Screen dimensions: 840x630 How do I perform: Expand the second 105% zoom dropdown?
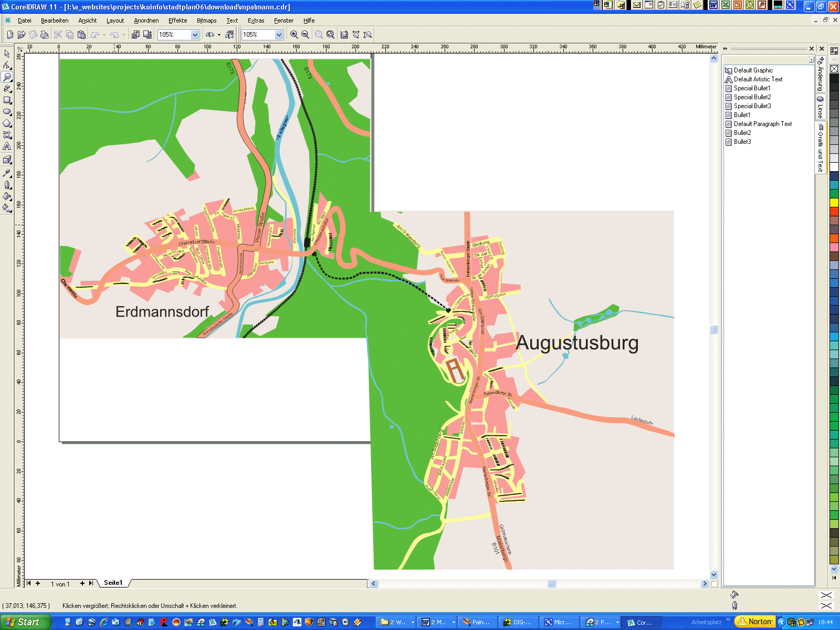click(279, 35)
